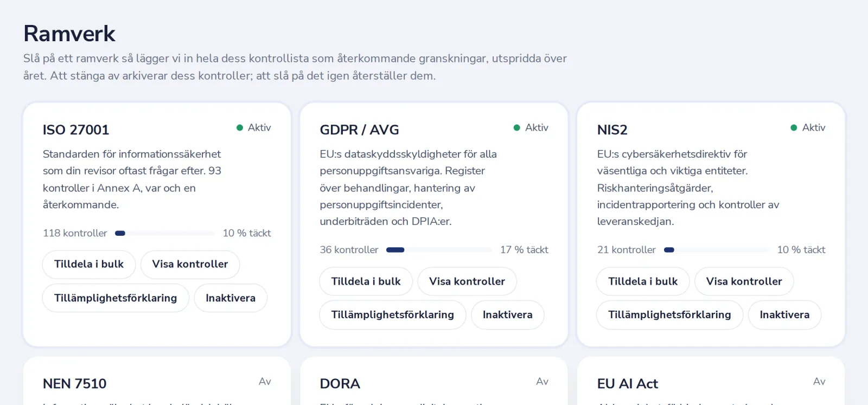
Task: Select the ISO 27001 card title
Action: pyautogui.click(x=76, y=130)
